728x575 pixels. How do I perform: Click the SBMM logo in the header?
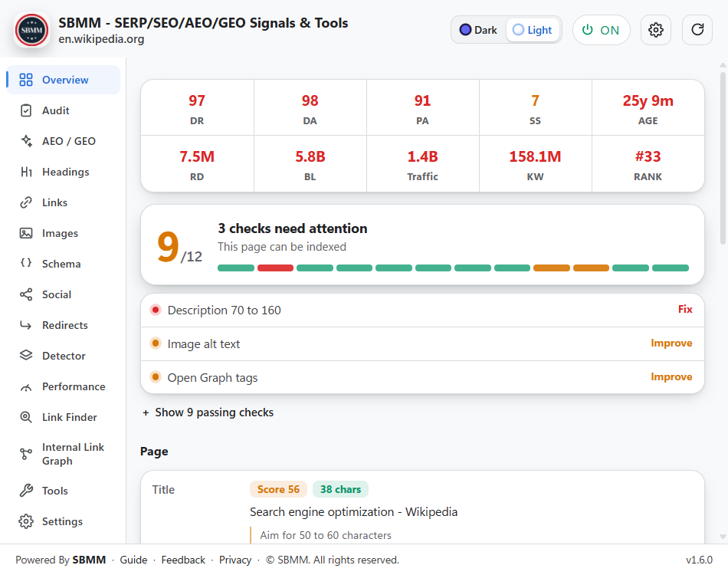tap(31, 30)
